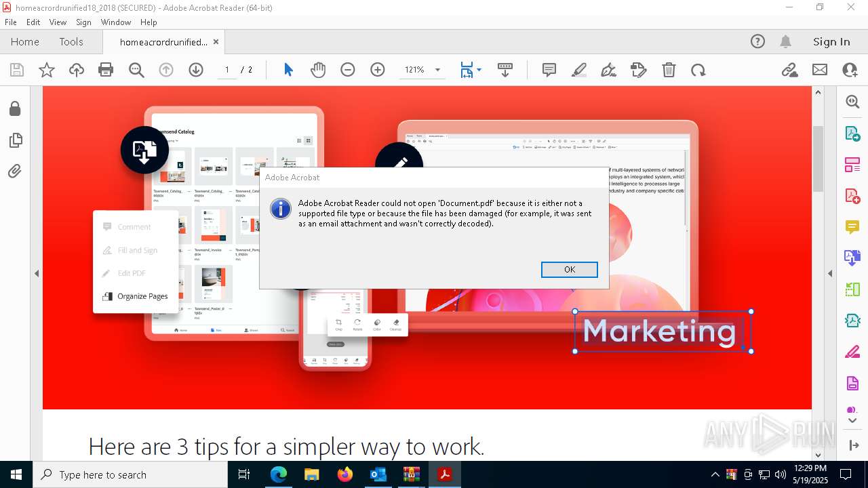This screenshot has width=868, height=488.
Task: Add a sticky note comment
Action: click(x=549, y=70)
